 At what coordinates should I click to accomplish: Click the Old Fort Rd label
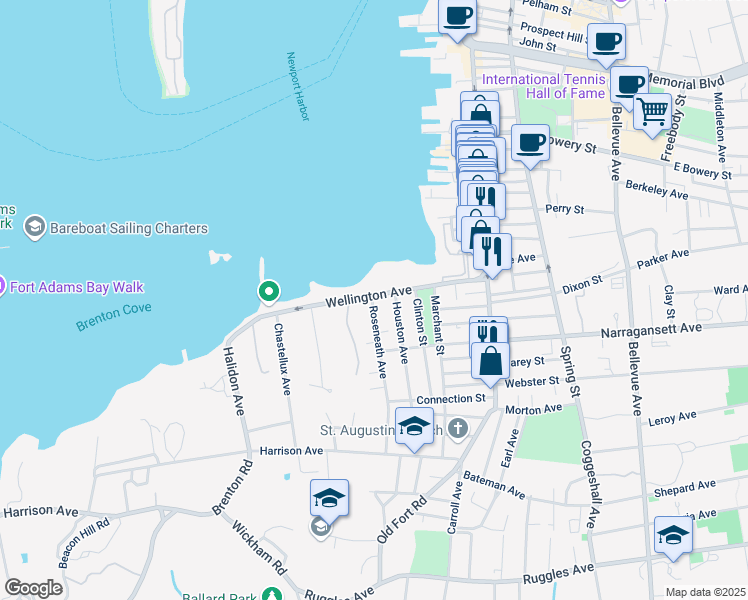pyautogui.click(x=402, y=519)
